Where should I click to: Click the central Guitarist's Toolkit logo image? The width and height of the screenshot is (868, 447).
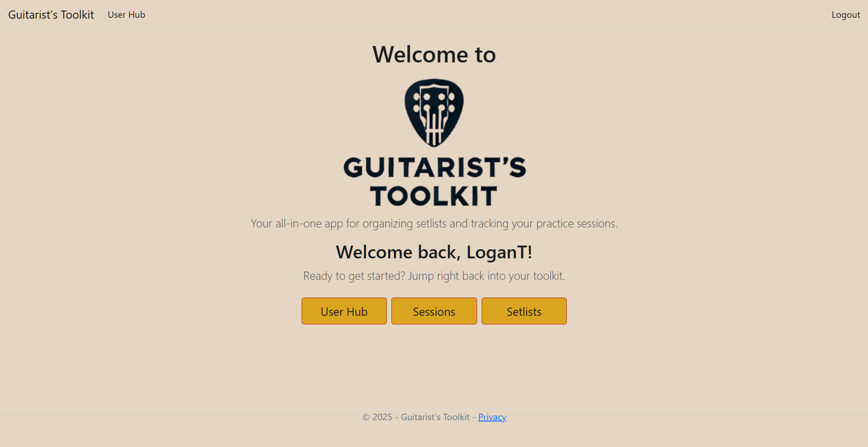[433, 141]
